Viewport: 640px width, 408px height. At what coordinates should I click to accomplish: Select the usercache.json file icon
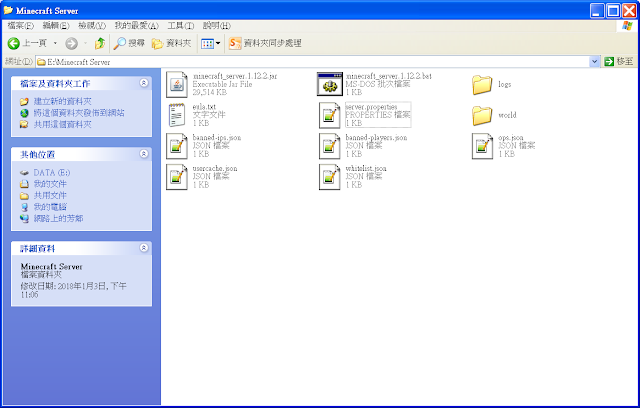177,177
